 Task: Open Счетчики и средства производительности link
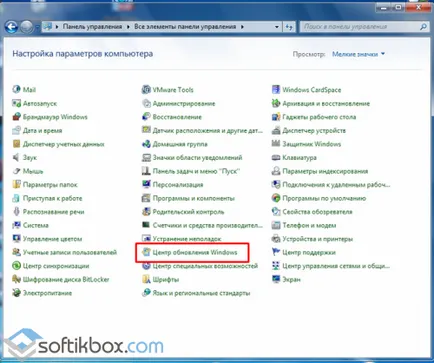click(207, 225)
